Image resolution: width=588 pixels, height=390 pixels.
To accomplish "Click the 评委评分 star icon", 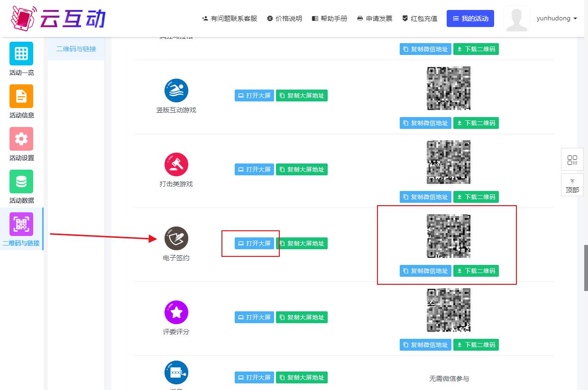I will pyautogui.click(x=176, y=312).
